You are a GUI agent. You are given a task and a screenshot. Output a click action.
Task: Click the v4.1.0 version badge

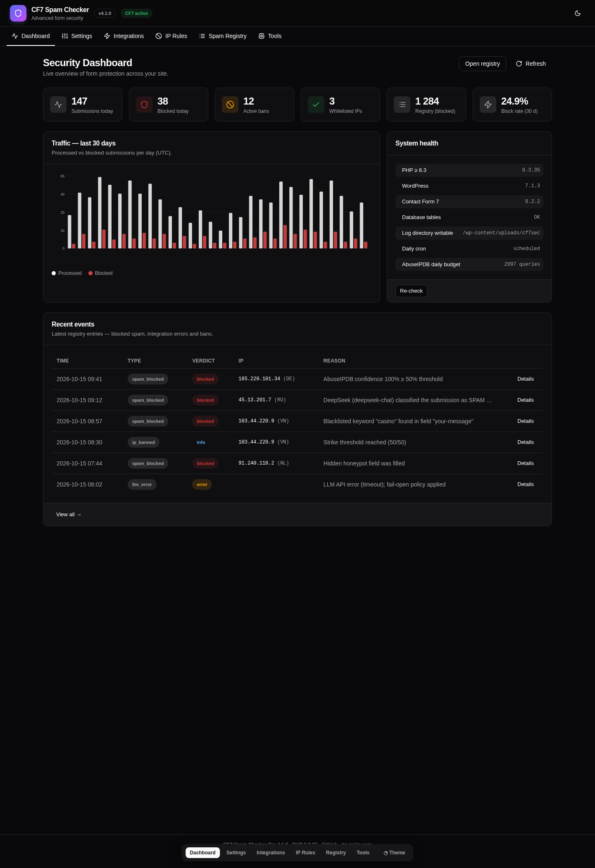[105, 13]
